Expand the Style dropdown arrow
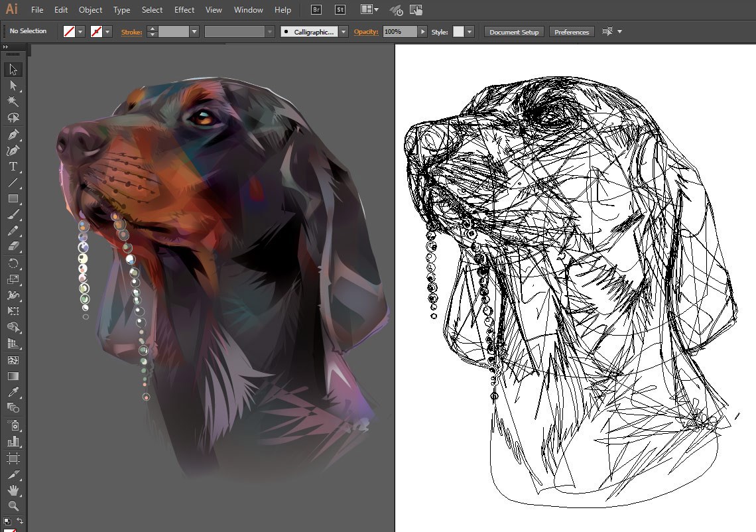The height and width of the screenshot is (532, 756). [469, 32]
